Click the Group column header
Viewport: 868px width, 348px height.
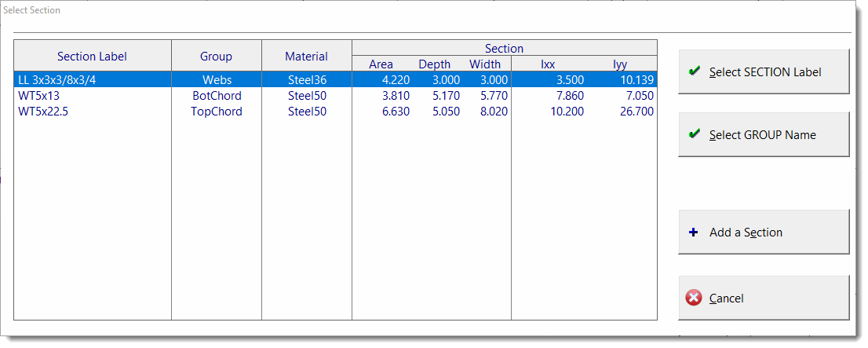pos(216,56)
